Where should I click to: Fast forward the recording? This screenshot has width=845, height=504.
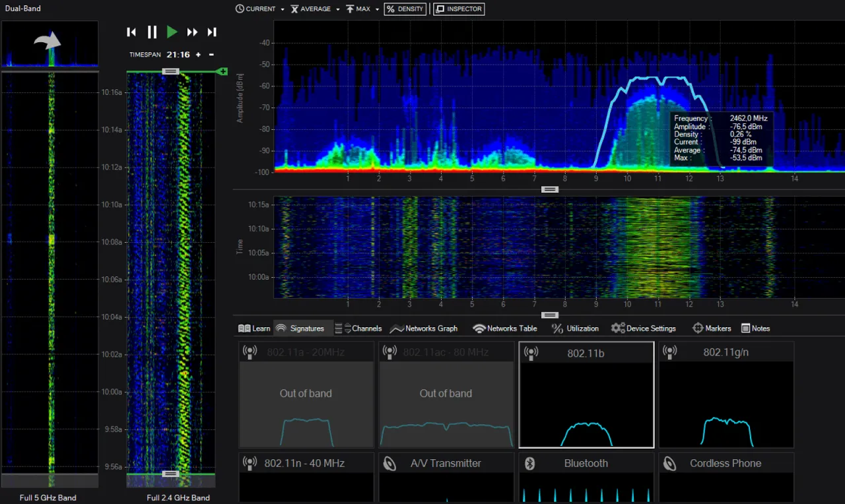point(192,32)
